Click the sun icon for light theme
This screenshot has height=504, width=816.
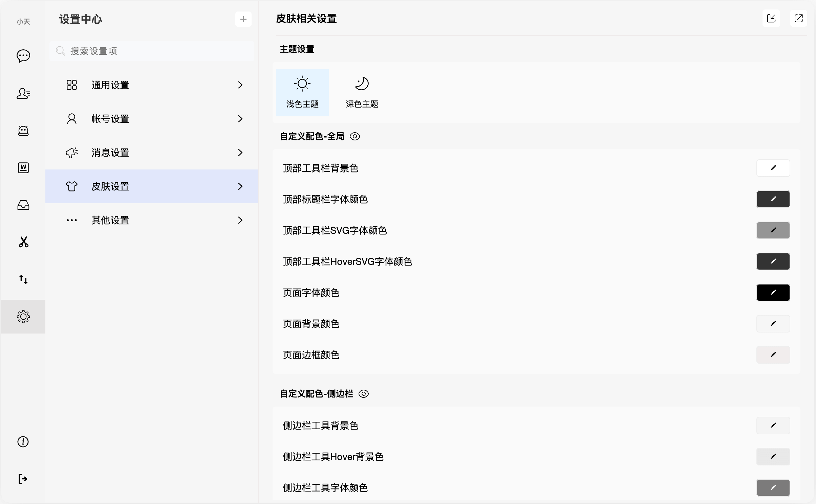coord(302,84)
